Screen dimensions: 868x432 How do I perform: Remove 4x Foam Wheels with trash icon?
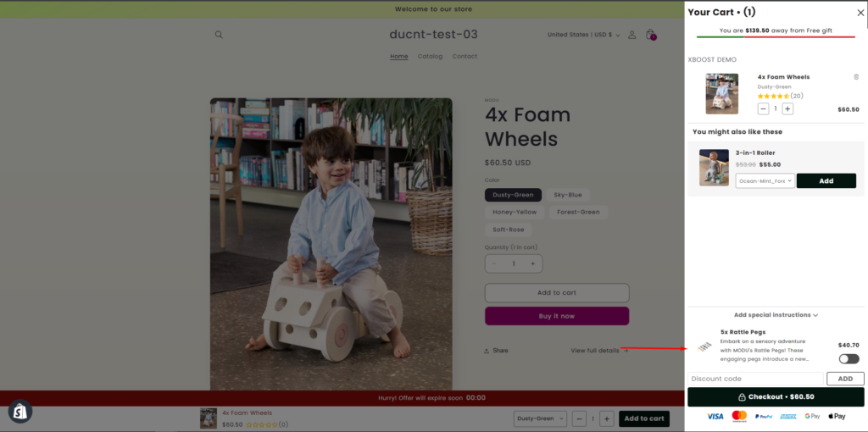pos(855,77)
